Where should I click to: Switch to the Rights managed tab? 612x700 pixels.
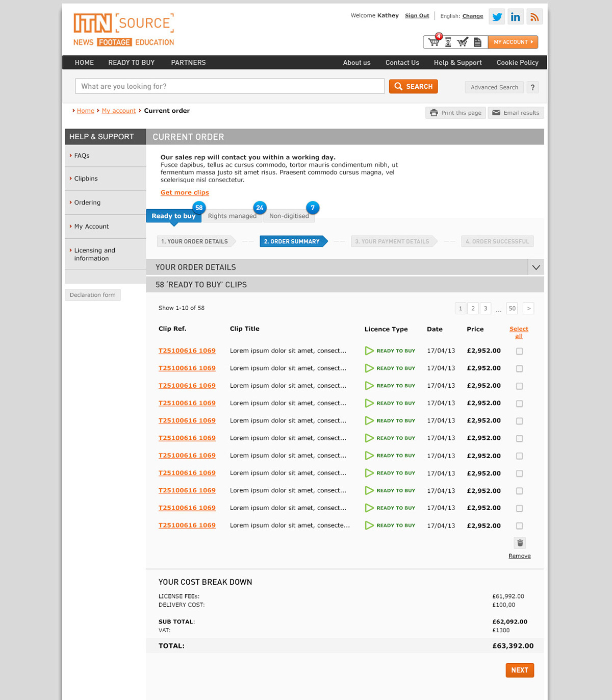point(232,215)
